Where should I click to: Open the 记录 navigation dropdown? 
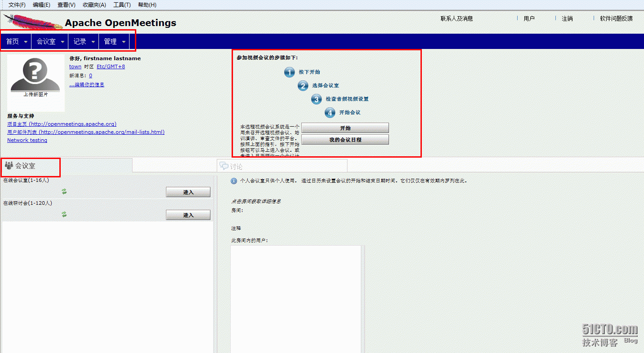pos(84,41)
